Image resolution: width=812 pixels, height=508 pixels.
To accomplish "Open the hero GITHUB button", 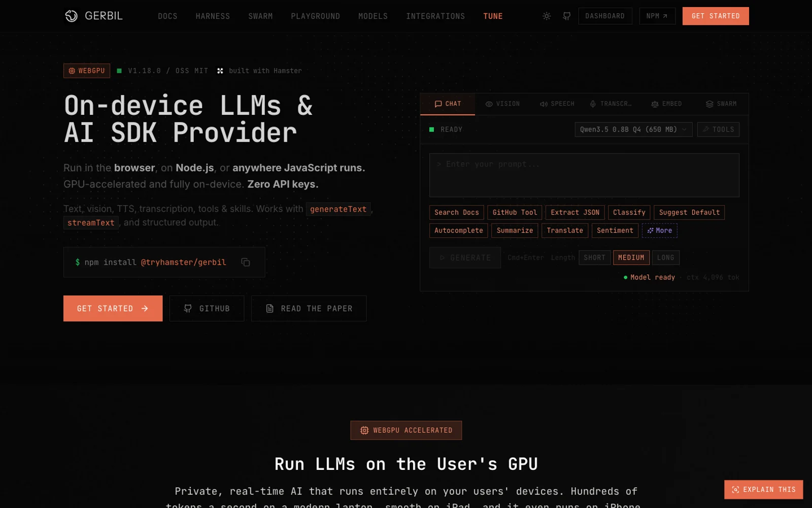I will coord(207,308).
